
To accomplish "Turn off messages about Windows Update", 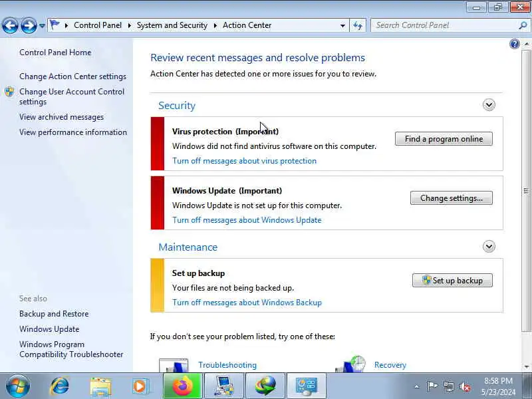I will click(x=247, y=220).
